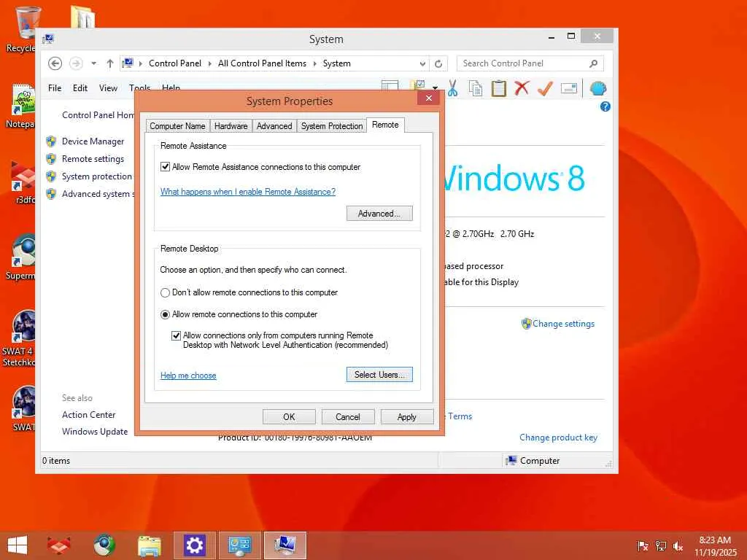Open the View menu
747x560 pixels.
[x=108, y=88]
